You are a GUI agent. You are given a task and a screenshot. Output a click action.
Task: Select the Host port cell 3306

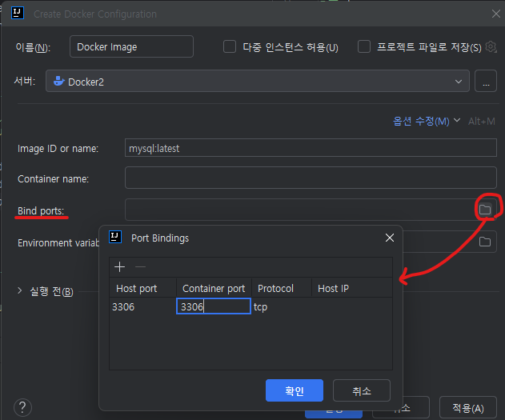tap(142, 306)
